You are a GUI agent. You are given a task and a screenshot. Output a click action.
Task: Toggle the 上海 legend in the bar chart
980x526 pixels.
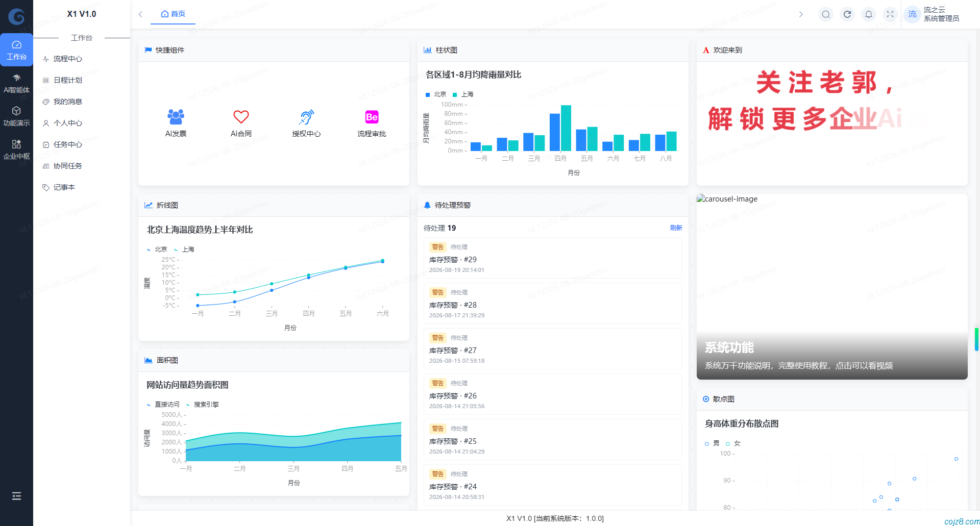462,94
